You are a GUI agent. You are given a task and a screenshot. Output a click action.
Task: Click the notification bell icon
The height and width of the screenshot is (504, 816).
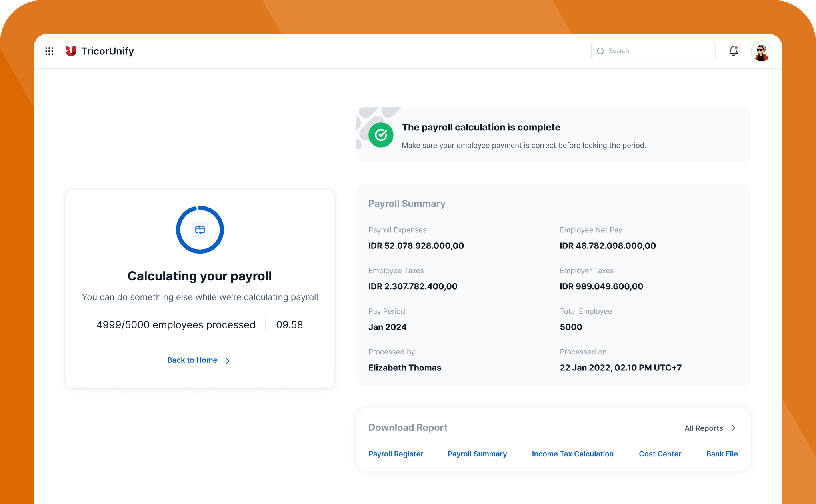733,51
